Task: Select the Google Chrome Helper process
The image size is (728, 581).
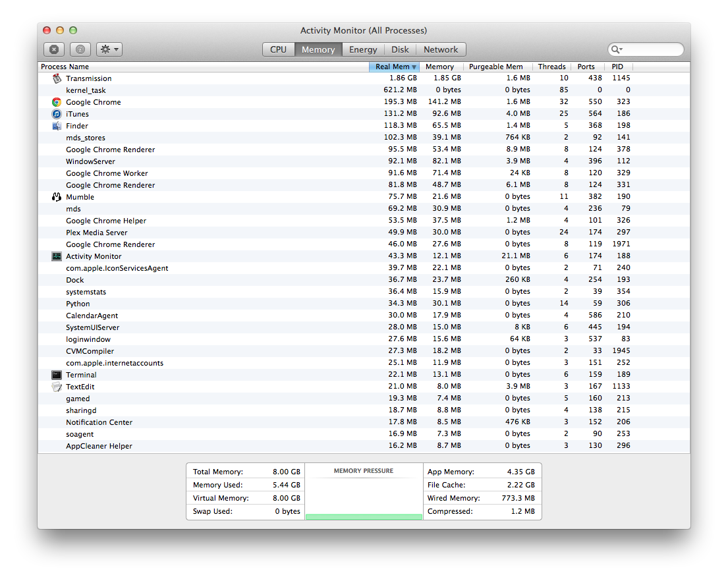Action: coord(364,221)
